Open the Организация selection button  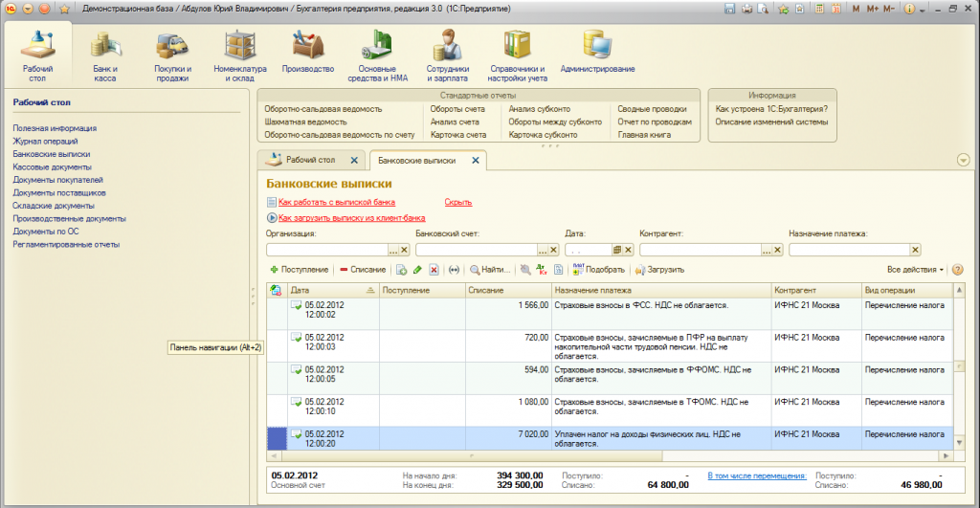[x=393, y=250]
